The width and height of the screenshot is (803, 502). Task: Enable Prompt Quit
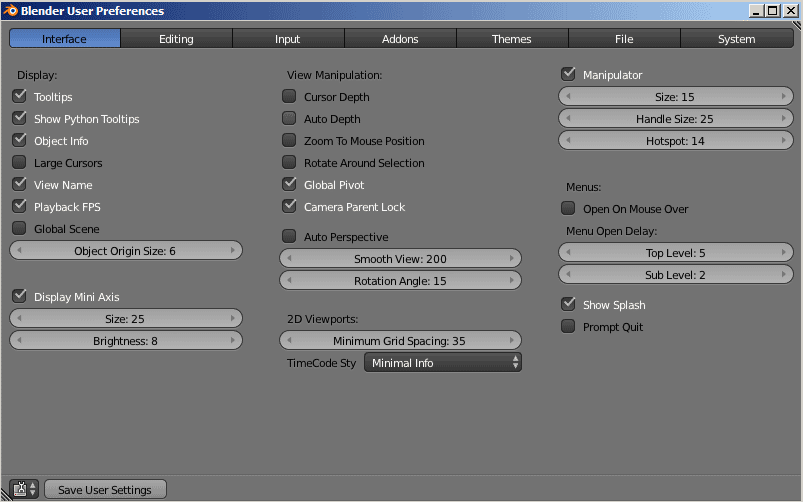(568, 326)
